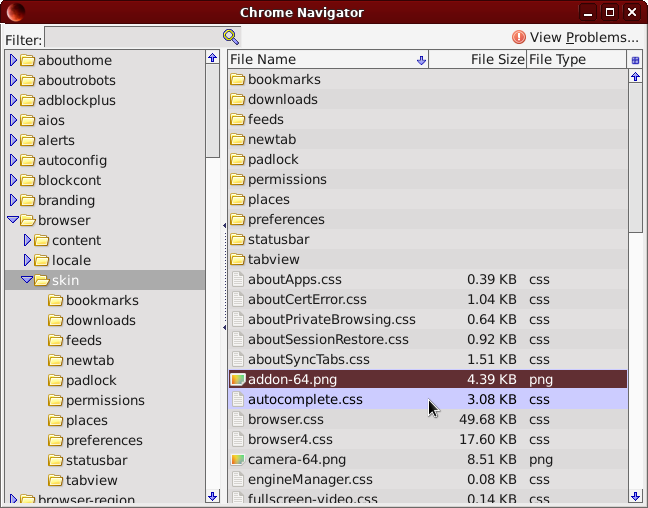Click the bookmarks folder icon in file list
This screenshot has height=508, width=648.
(238, 79)
